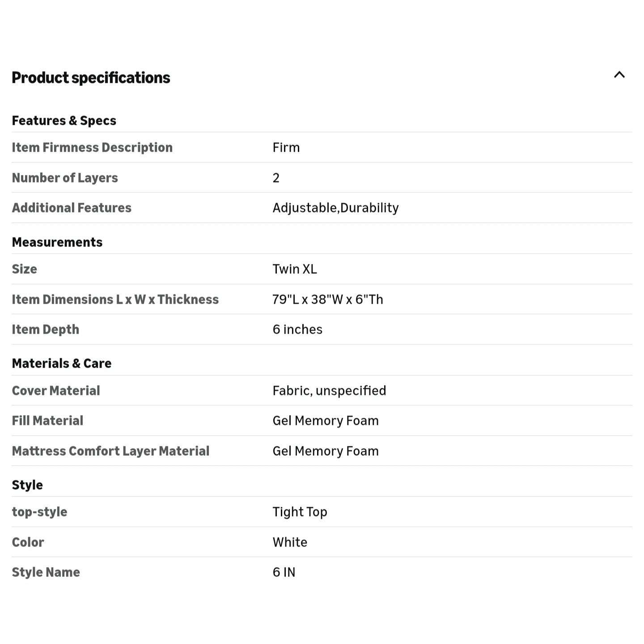The height and width of the screenshot is (644, 644).
Task: Click the Product specifications heading
Action: [x=91, y=78]
